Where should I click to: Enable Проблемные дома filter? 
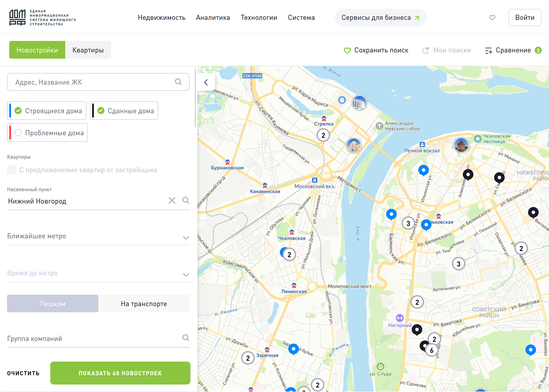(x=18, y=133)
